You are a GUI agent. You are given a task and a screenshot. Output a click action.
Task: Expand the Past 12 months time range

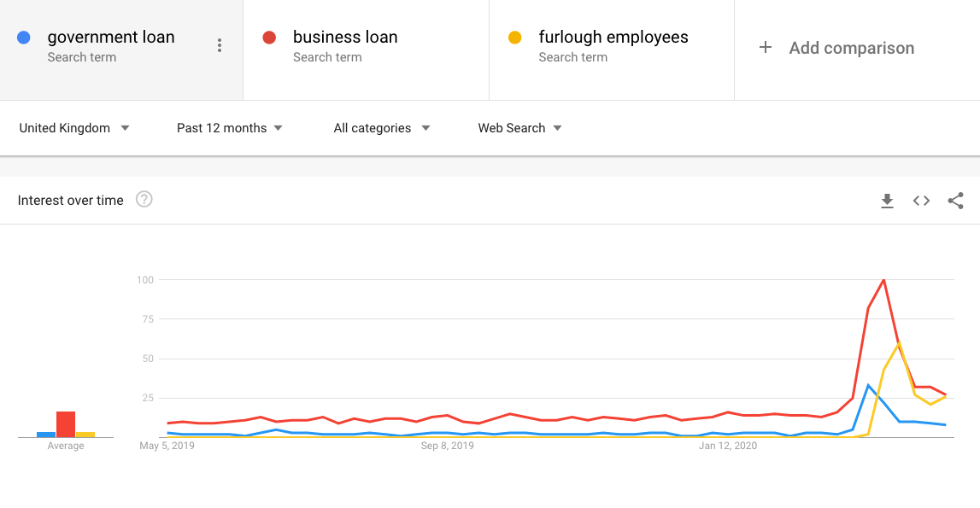click(x=229, y=128)
